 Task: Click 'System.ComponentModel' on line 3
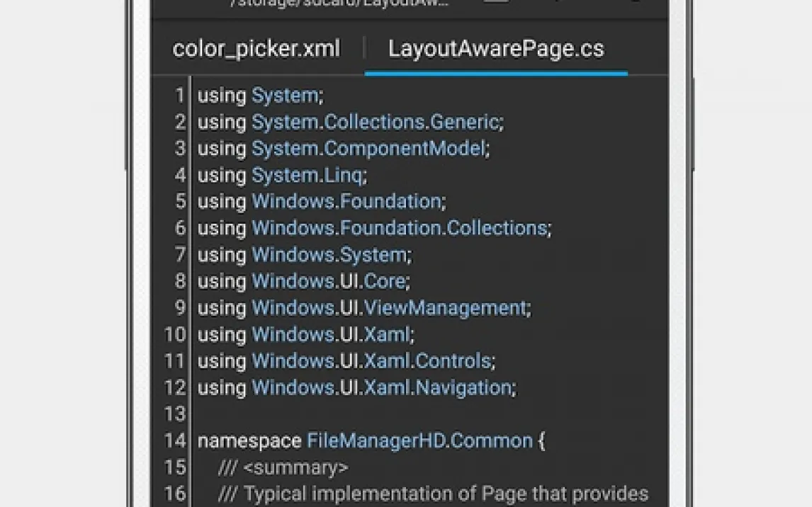tap(368, 149)
